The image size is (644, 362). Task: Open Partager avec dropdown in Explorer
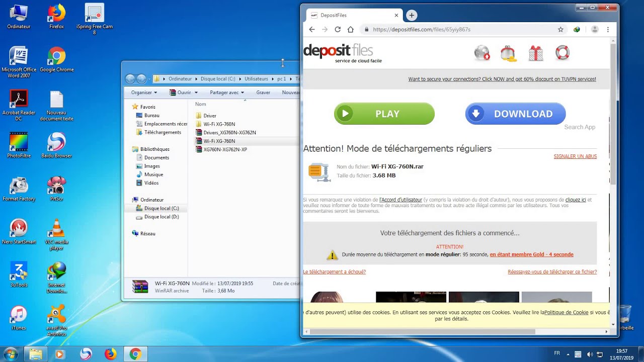click(227, 93)
